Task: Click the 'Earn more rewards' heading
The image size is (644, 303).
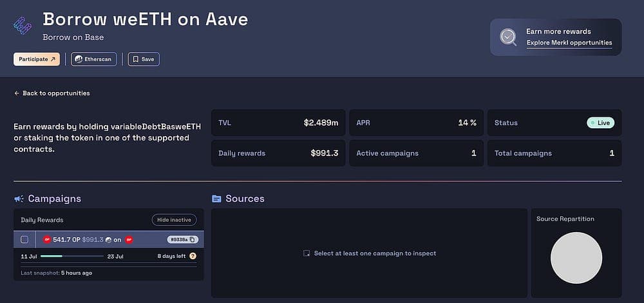Action: [x=558, y=32]
